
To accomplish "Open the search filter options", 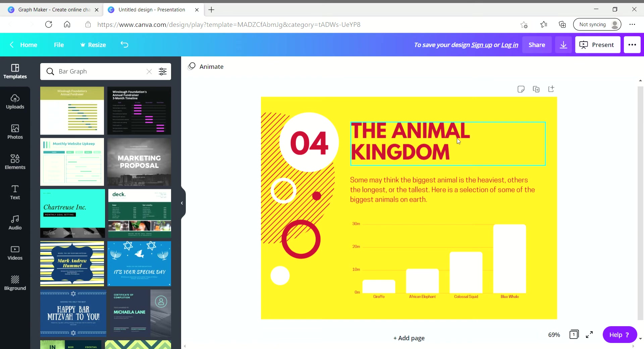I will (163, 71).
